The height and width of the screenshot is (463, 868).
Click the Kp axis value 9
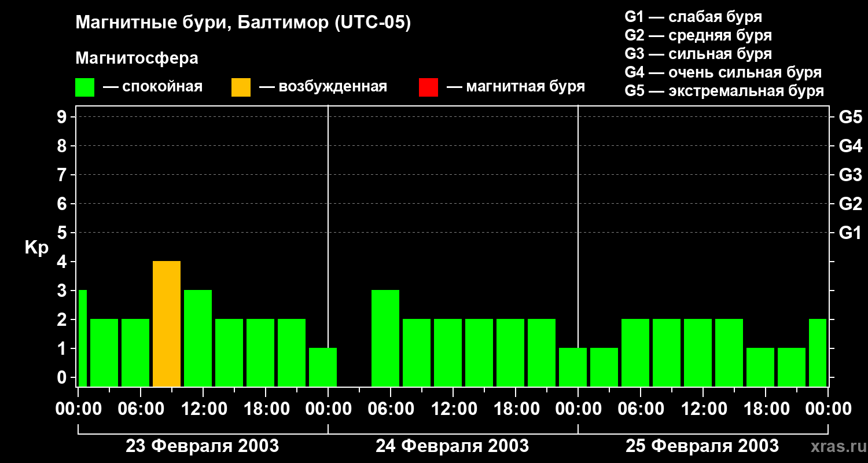63,117
